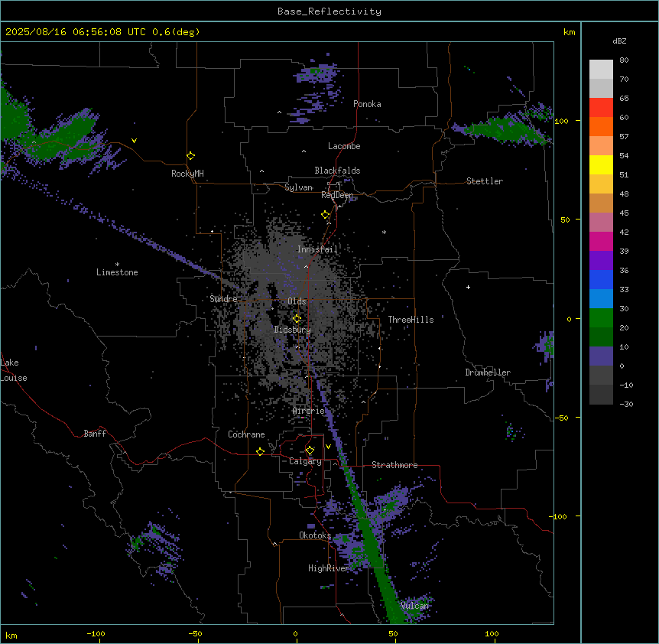Select the Lacombe city label
The image size is (659, 644).
(x=344, y=146)
